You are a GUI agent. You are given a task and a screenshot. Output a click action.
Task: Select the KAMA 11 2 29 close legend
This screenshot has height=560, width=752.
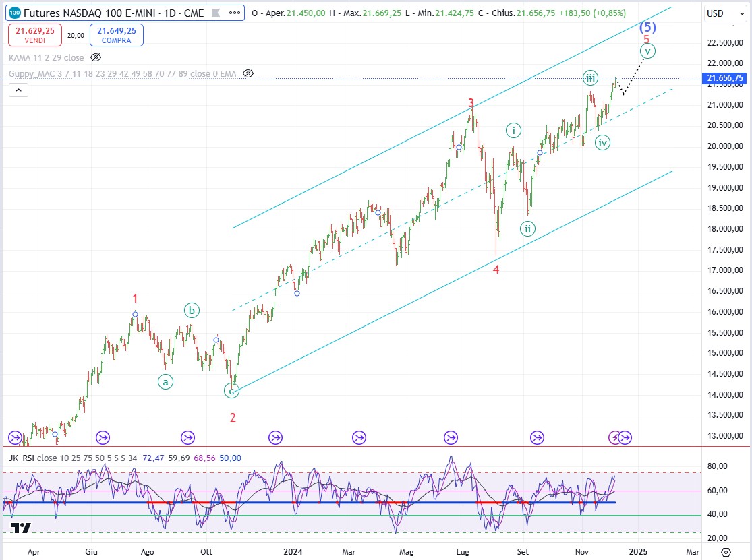(x=46, y=57)
